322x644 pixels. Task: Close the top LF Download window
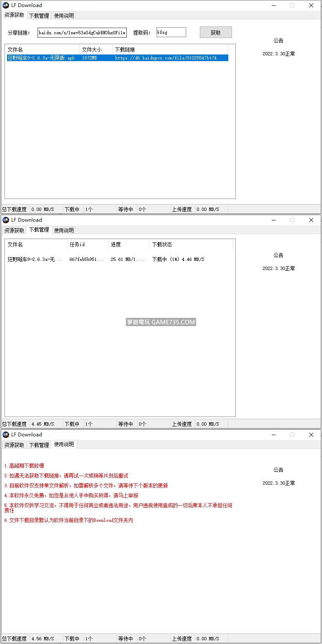[311, 5]
